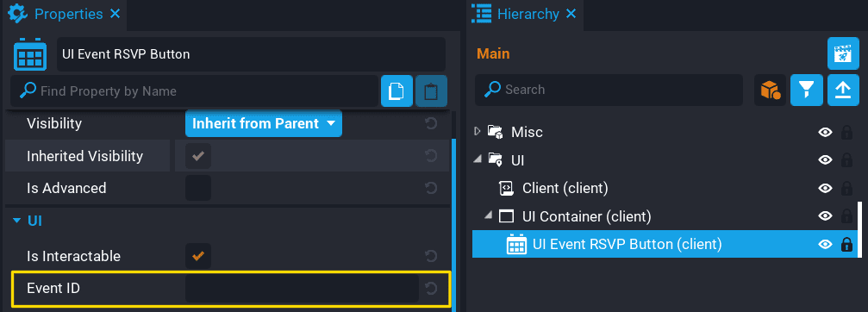Open the hierarchy filter funnel icon

[807, 90]
